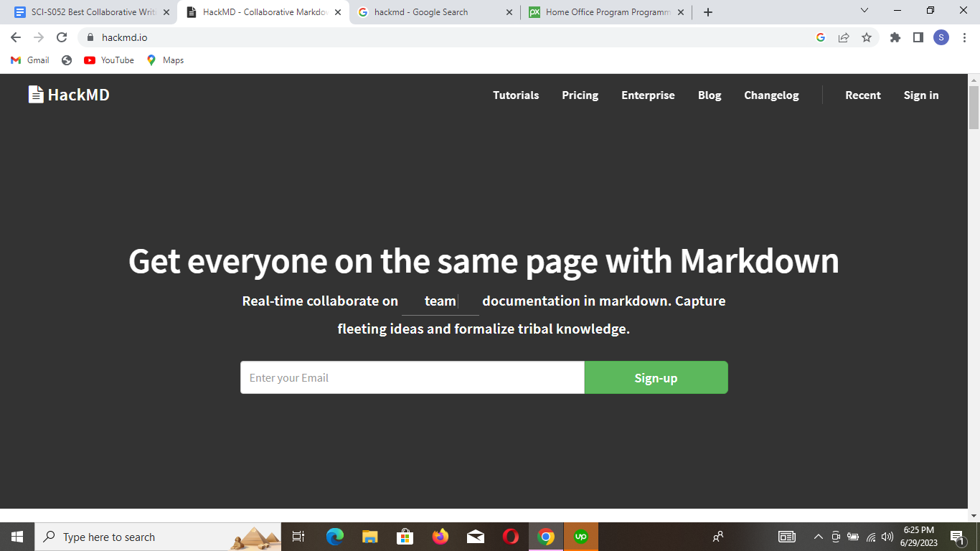This screenshot has width=980, height=551.
Task: Open the Changelog page from the navigation
Action: pyautogui.click(x=771, y=95)
